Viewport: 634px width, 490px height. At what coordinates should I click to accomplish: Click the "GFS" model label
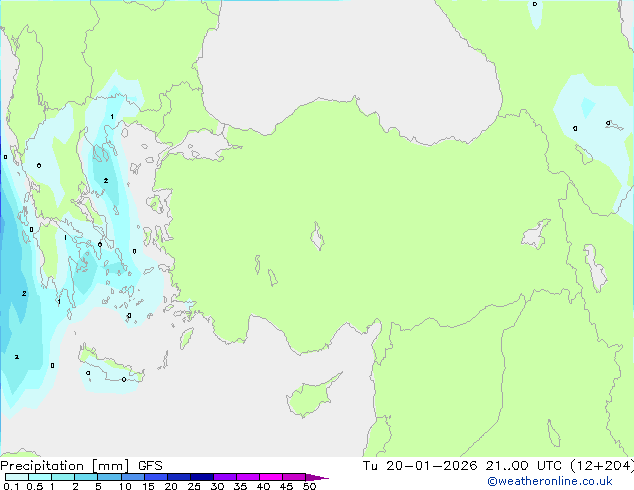pyautogui.click(x=150, y=466)
